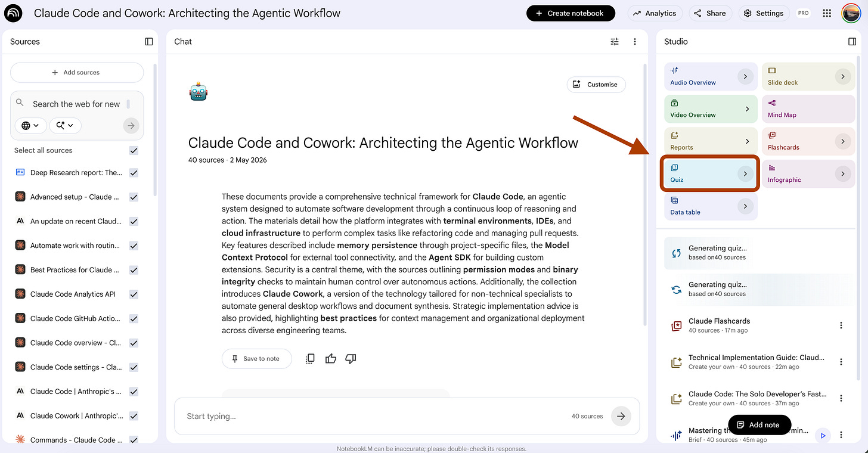The height and width of the screenshot is (453, 868).
Task: Uncheck the Claude Code Analytics API source
Action: coord(134,294)
